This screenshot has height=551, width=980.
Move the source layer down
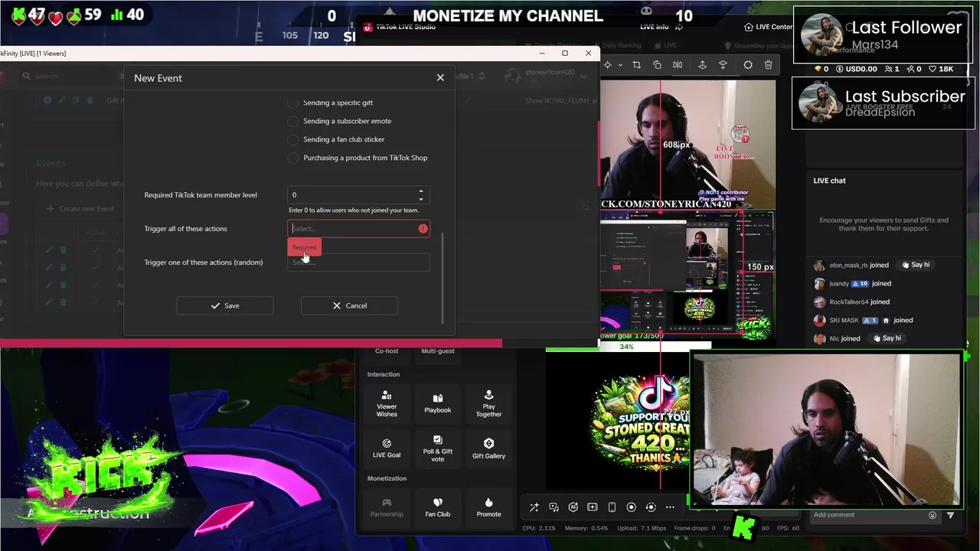[723, 65]
